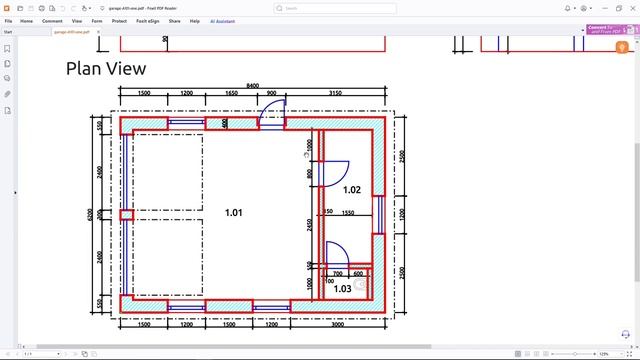The width and height of the screenshot is (640, 360).
Task: Open the Protect ribbon tab
Action: 119,21
